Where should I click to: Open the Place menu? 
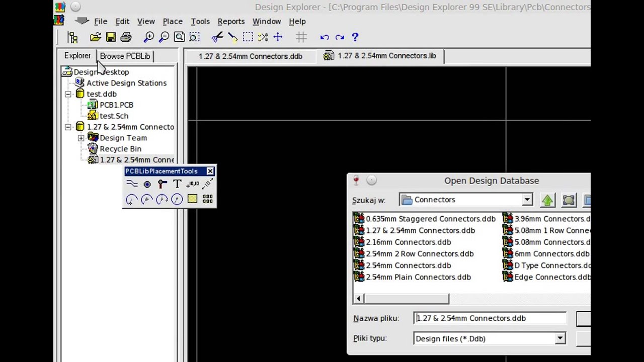[x=173, y=21]
